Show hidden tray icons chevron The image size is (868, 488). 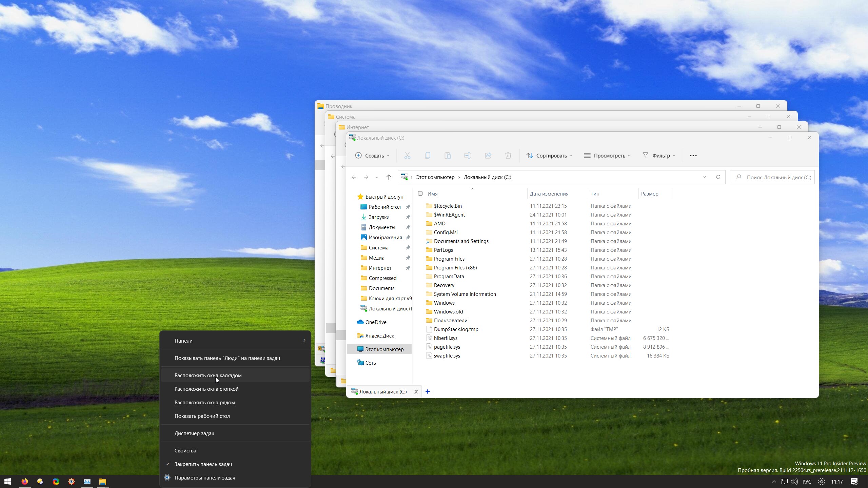774,482
